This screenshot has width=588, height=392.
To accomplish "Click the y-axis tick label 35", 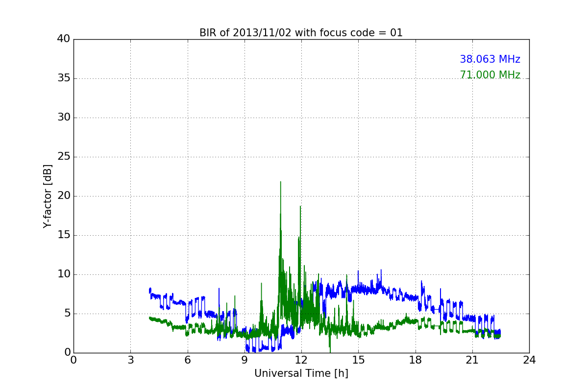I will coord(64,78).
